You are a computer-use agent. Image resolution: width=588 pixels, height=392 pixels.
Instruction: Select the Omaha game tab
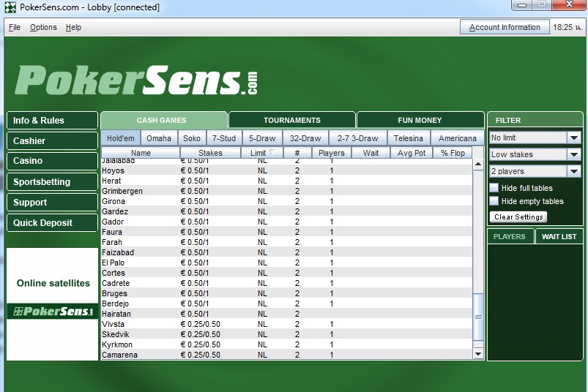coord(159,138)
